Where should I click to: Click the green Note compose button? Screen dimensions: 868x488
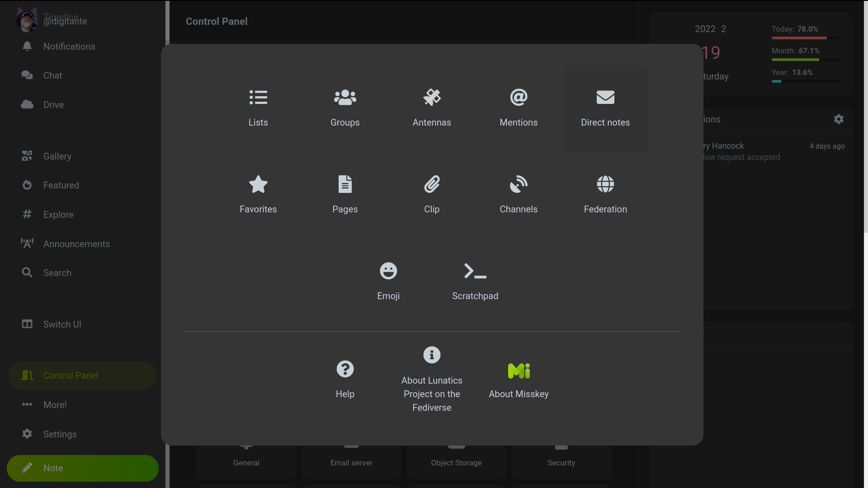pos(83,468)
